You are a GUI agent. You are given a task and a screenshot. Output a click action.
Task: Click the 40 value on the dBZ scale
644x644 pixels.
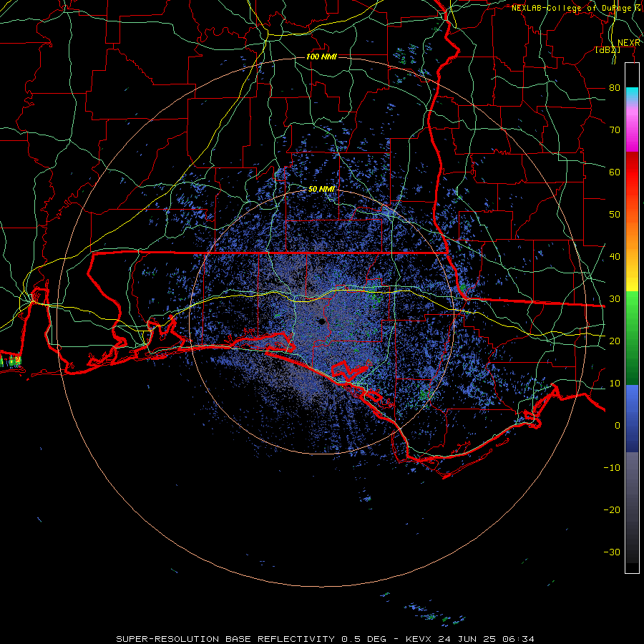(615, 256)
